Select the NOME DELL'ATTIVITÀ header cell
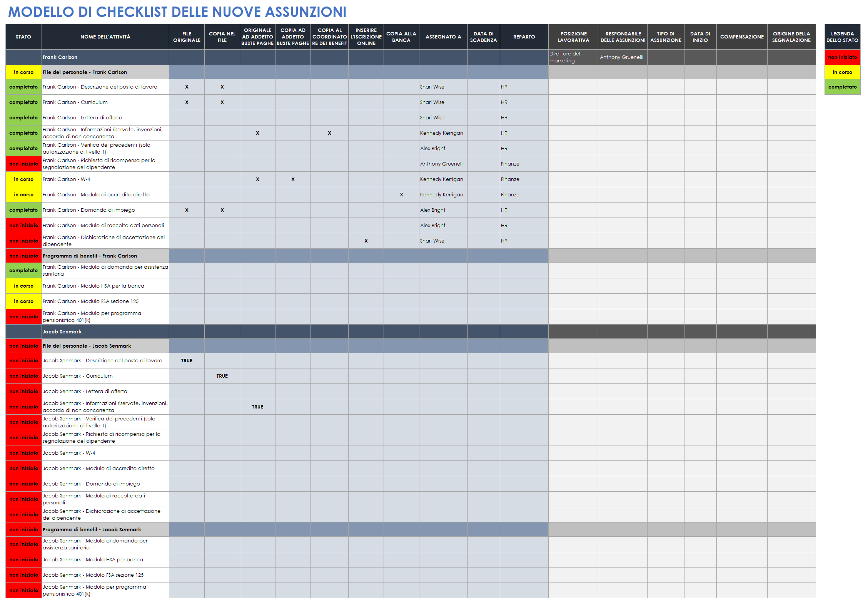 coord(105,37)
